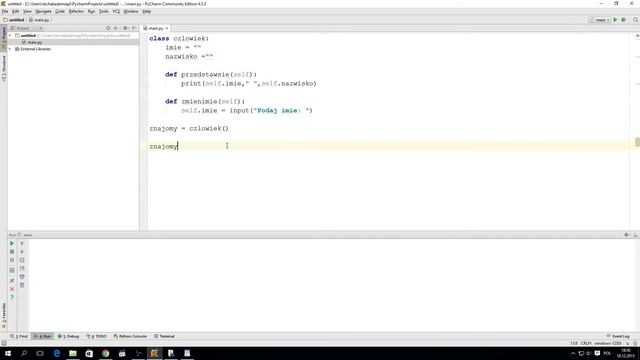This screenshot has width=640, height=360.
Task: Start debugging with the toolbar's bug icon
Action: tap(623, 20)
